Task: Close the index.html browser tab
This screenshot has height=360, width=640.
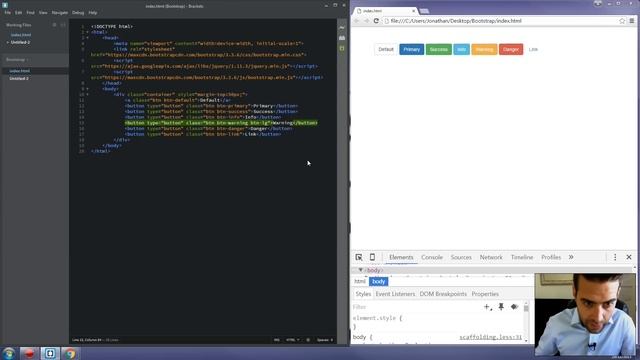Action: [413, 11]
